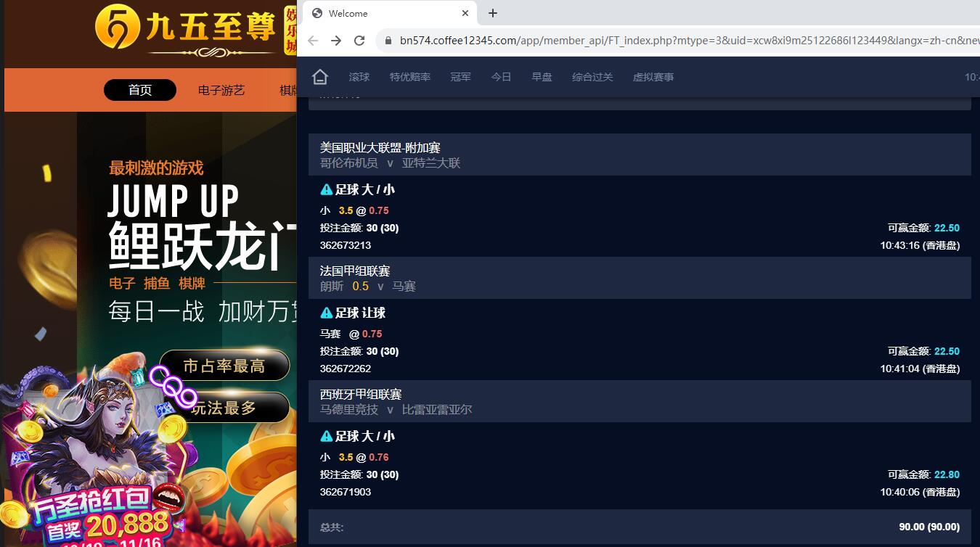Reload the page with the refresh icon
The width and height of the screenshot is (980, 547).
pyautogui.click(x=359, y=41)
